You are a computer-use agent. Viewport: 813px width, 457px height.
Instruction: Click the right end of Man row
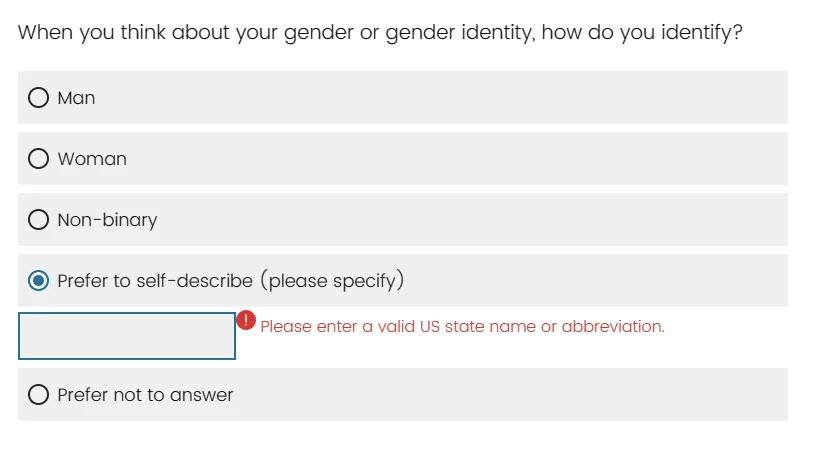click(760, 98)
